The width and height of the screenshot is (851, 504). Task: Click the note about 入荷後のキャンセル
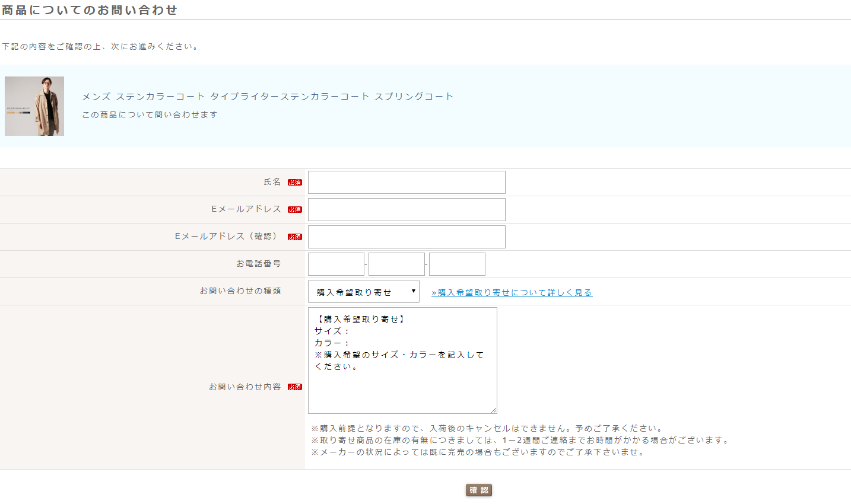point(488,428)
